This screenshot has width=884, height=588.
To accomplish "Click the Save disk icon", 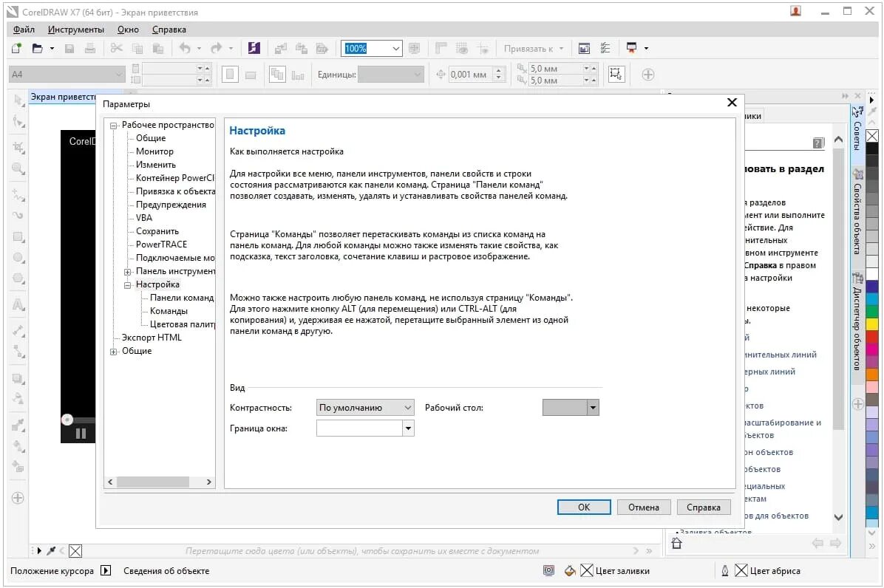I will [69, 49].
